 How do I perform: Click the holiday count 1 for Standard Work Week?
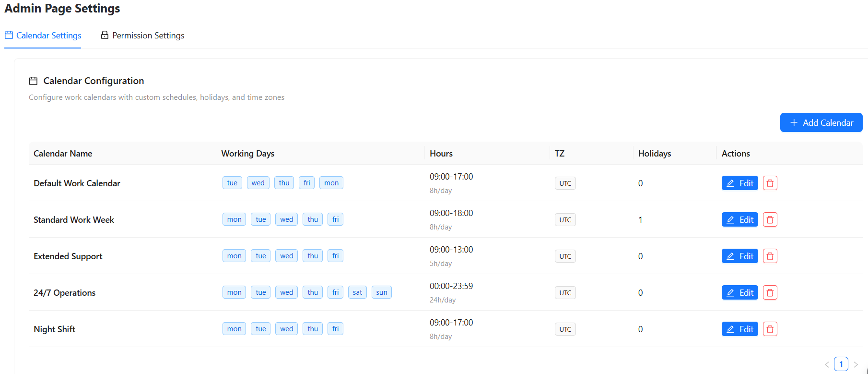640,220
